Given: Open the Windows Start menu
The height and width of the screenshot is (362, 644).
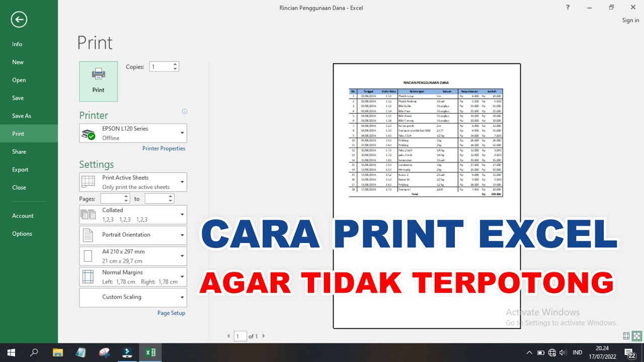Looking at the screenshot, I should [11, 352].
